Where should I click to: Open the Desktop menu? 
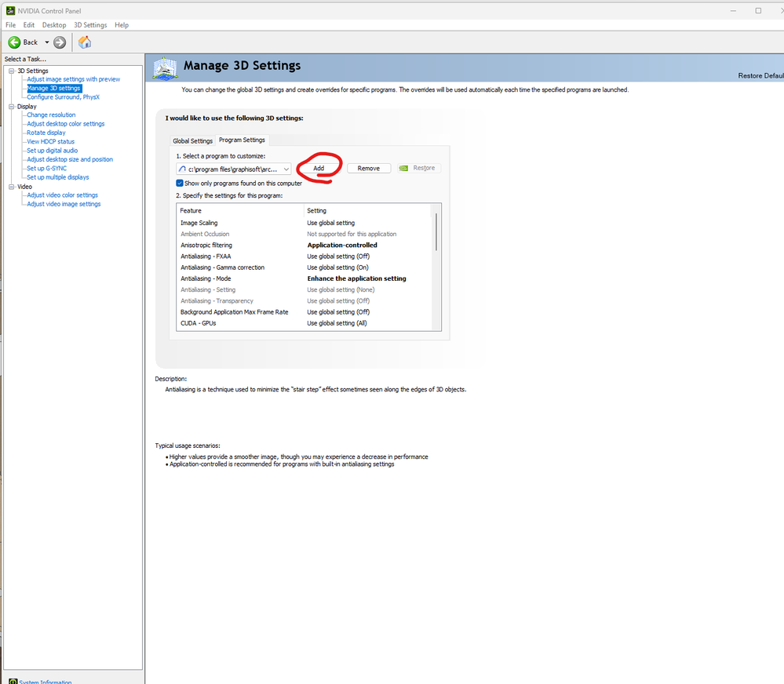tap(54, 25)
